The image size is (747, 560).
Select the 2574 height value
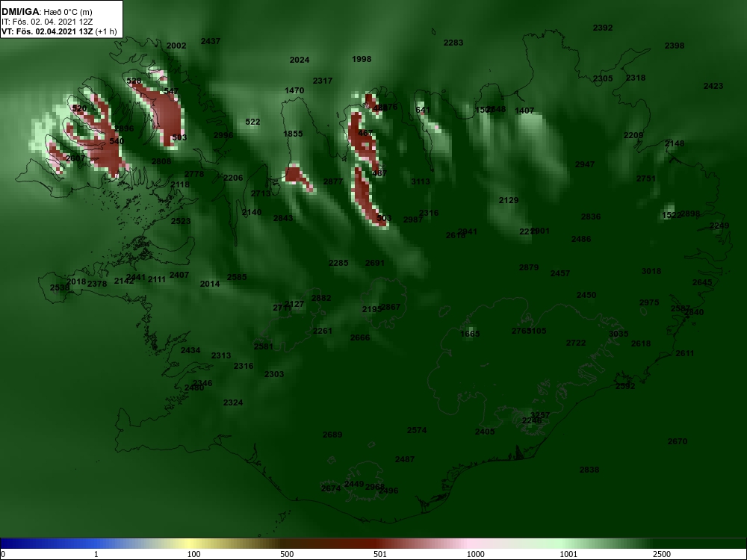(417, 430)
